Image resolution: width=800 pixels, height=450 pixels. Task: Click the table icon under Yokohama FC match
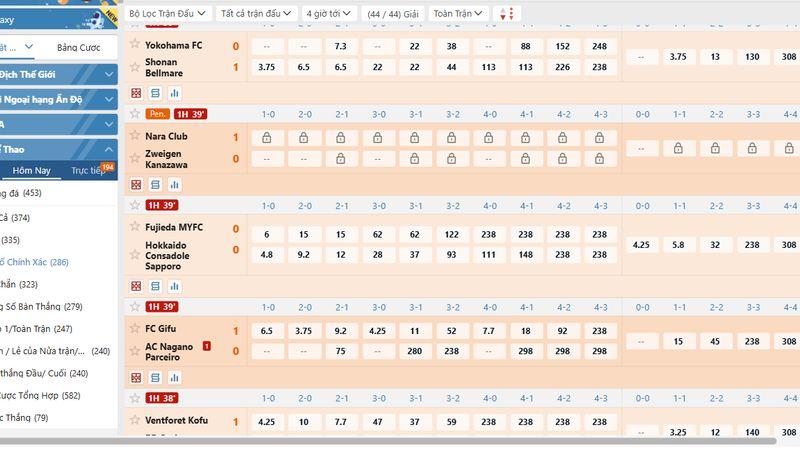(155, 93)
